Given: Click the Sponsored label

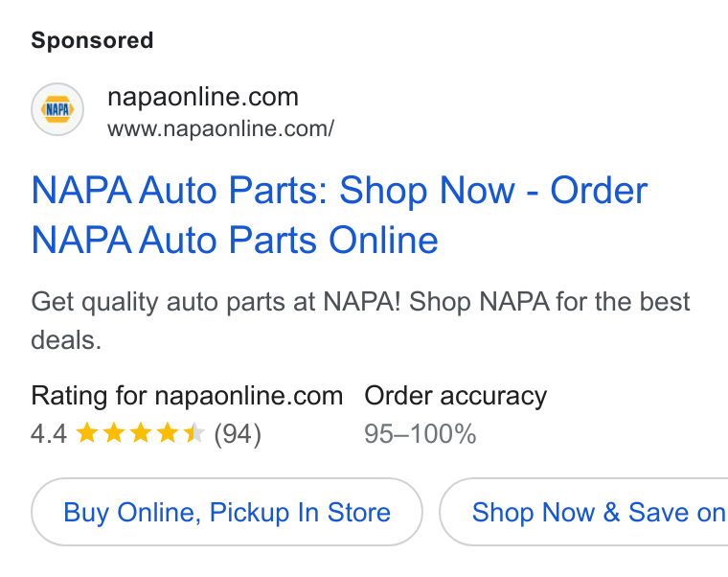Looking at the screenshot, I should click(x=92, y=40).
